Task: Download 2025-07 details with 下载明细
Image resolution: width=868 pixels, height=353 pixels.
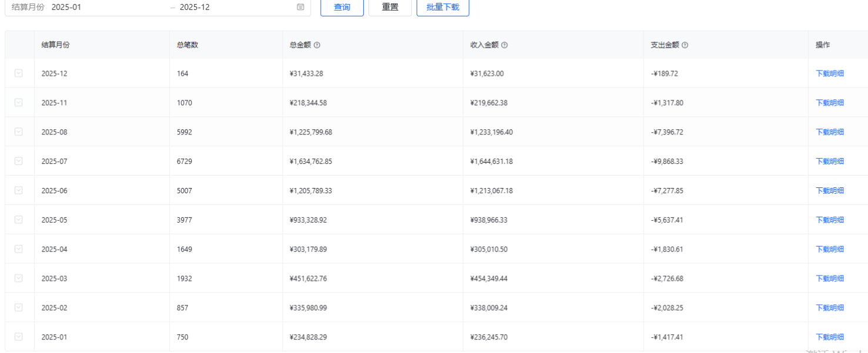Action: tap(830, 162)
